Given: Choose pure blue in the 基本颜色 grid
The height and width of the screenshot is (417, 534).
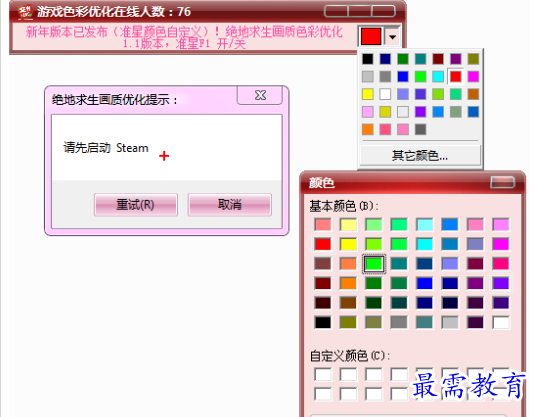Looking at the screenshot, I should click(425, 283).
